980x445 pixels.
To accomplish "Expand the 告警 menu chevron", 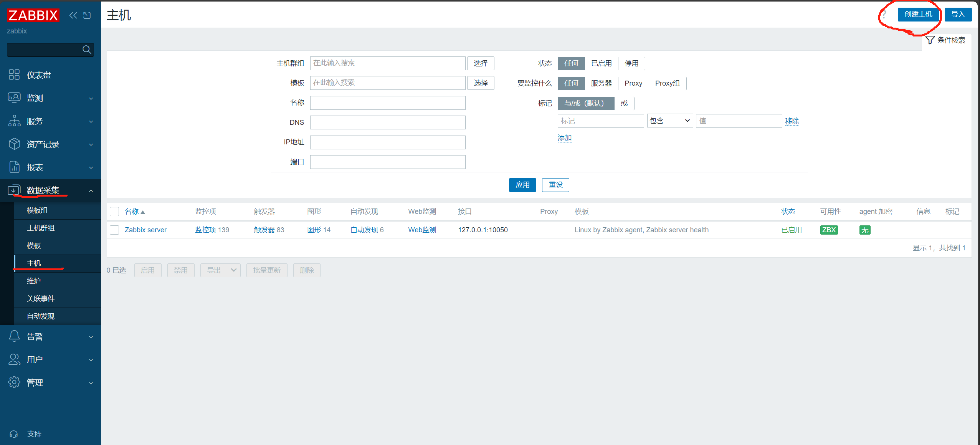I will coord(91,337).
